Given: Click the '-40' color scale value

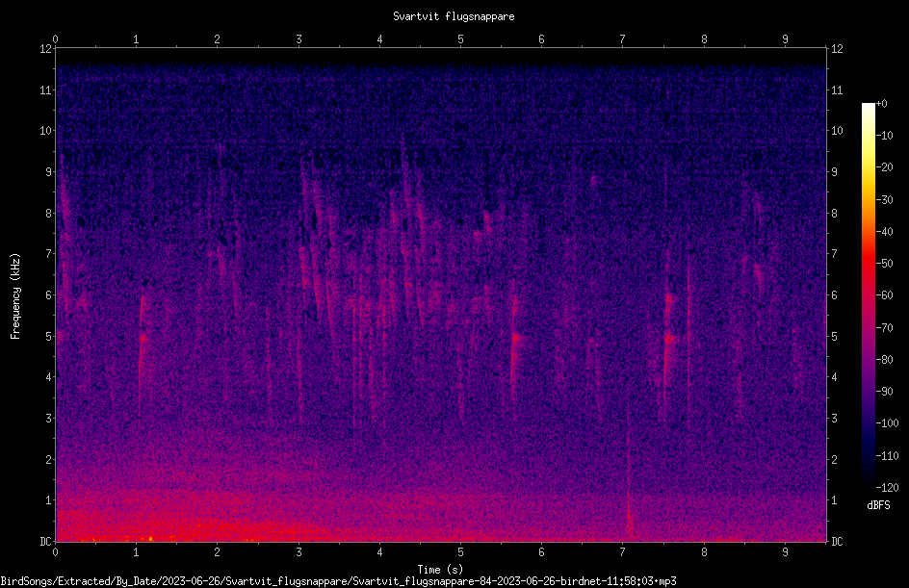Looking at the screenshot, I should pos(885,232).
